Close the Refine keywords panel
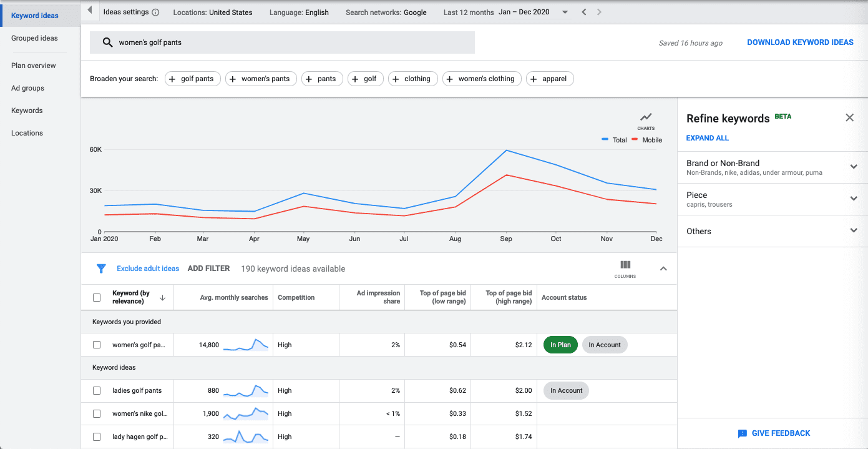The height and width of the screenshot is (449, 868). coord(849,117)
